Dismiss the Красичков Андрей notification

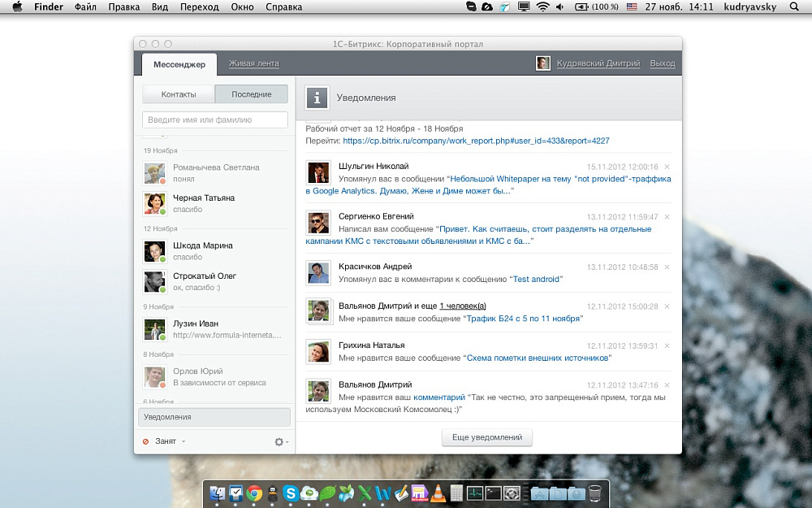coord(667,267)
